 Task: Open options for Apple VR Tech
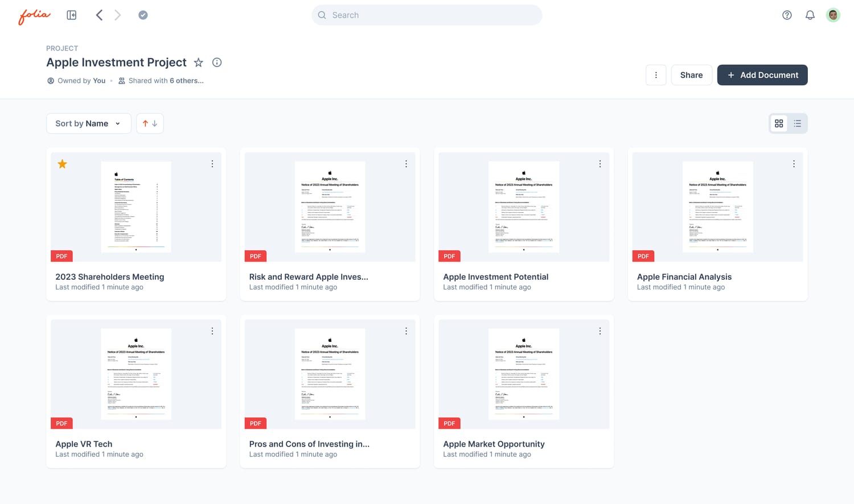click(212, 331)
